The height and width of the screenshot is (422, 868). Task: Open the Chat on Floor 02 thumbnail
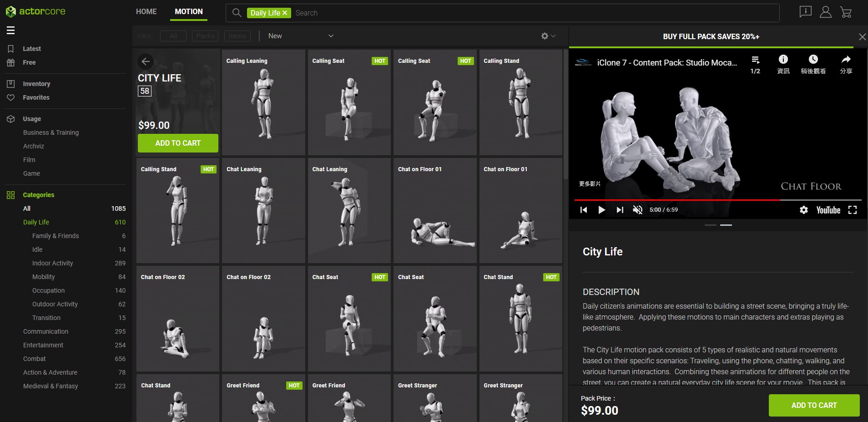178,319
